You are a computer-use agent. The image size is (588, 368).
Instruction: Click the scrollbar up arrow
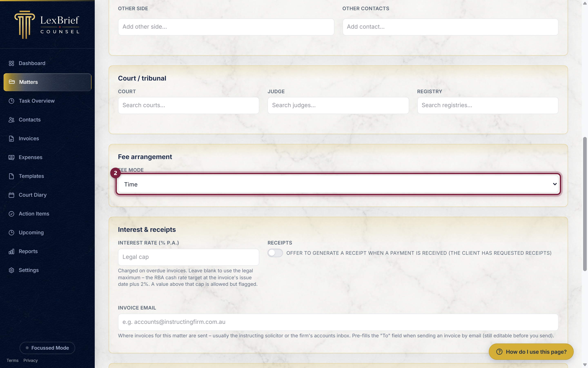pos(585,3)
